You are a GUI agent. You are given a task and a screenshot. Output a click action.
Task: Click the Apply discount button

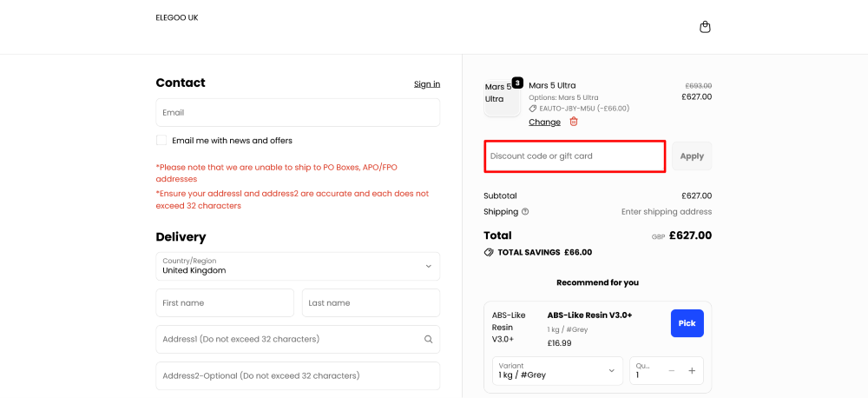pyautogui.click(x=692, y=156)
